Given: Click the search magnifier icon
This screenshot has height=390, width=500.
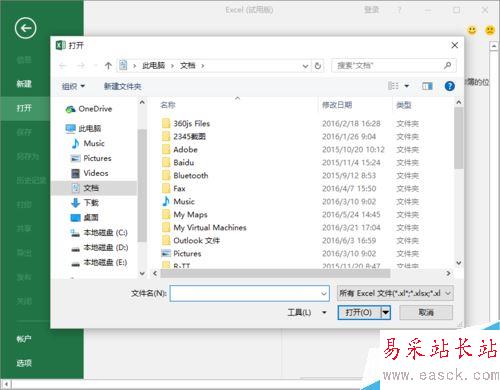Looking at the screenshot, I should click(x=447, y=66).
